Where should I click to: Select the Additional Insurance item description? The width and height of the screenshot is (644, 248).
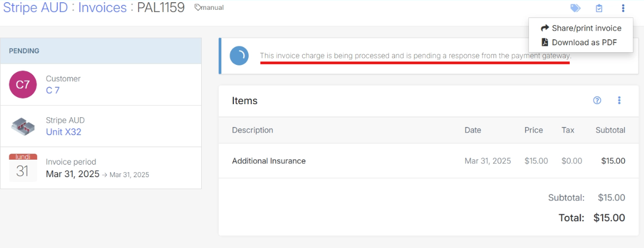coord(269,161)
